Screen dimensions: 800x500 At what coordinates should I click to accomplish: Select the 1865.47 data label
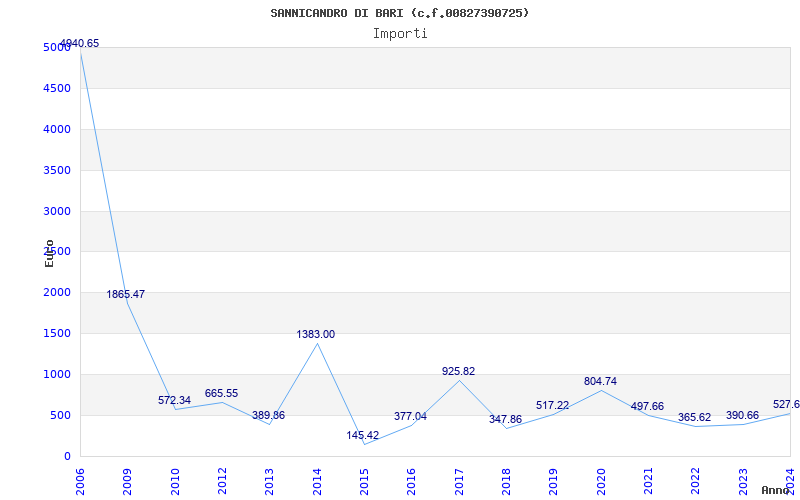(126, 294)
